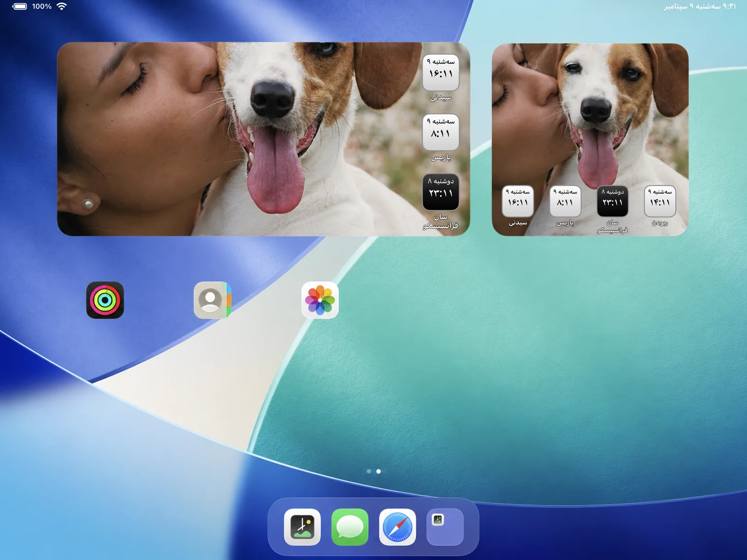The height and width of the screenshot is (560, 747).
Task: Switch to the first home screen page dot
Action: coord(369,471)
